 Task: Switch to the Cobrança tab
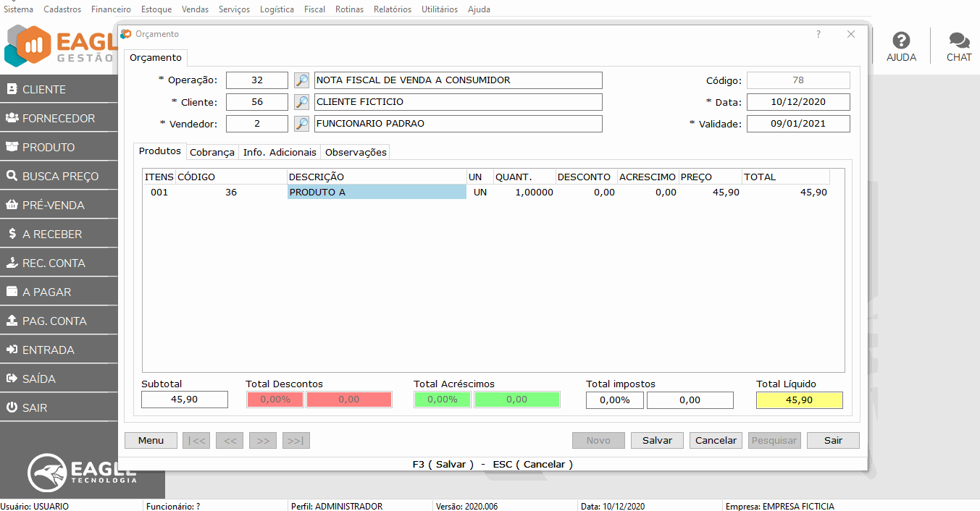(x=212, y=152)
